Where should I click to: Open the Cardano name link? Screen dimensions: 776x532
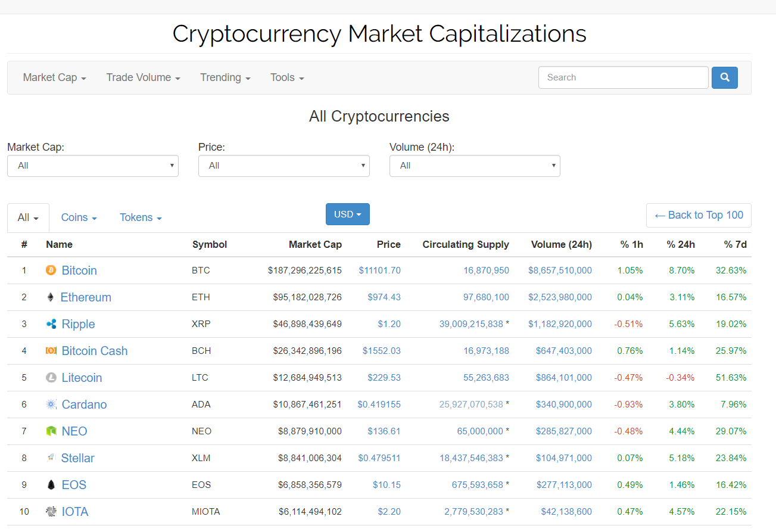85,405
